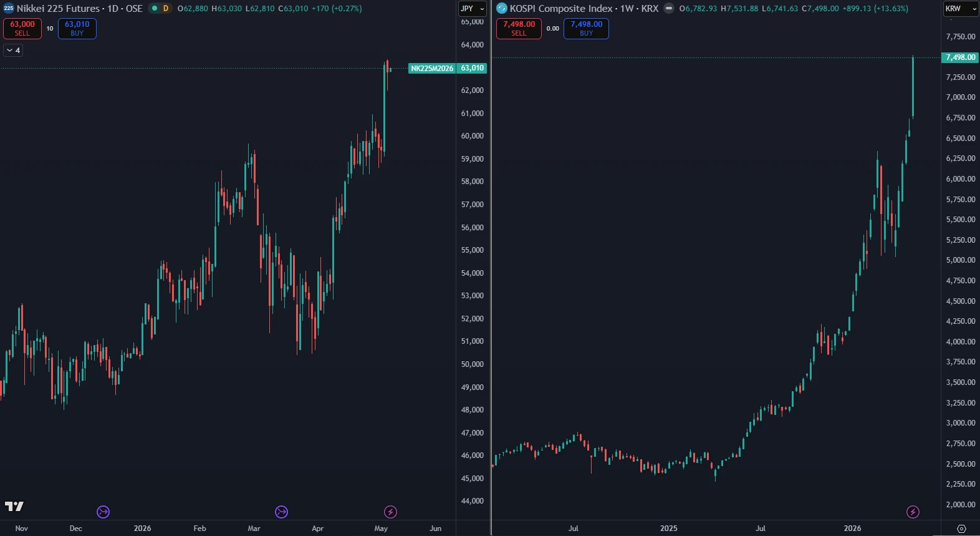The image size is (980, 536).
Task: Click the KOSPI open value O6,782.93
Action: [x=698, y=9]
